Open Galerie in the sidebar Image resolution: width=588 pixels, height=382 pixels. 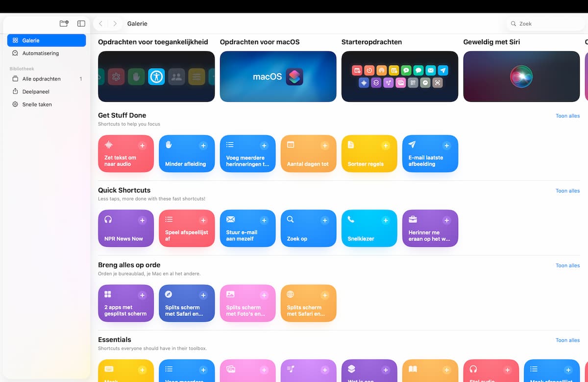tap(47, 41)
